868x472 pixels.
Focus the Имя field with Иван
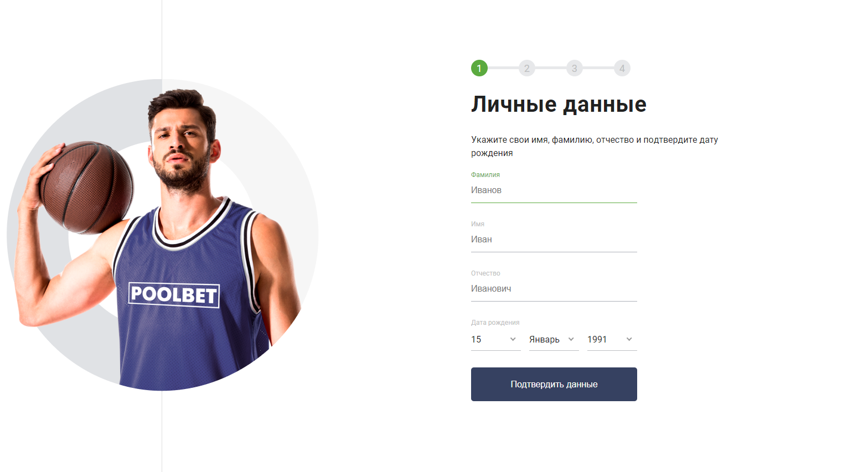(x=554, y=240)
